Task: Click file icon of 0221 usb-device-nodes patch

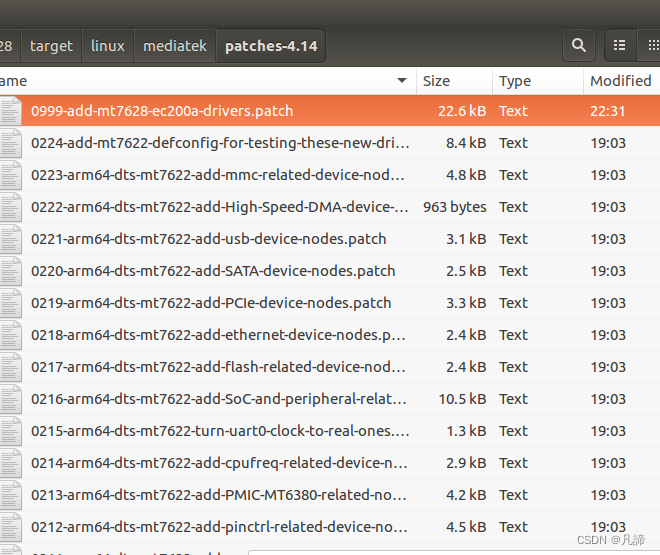Action: click(10, 239)
